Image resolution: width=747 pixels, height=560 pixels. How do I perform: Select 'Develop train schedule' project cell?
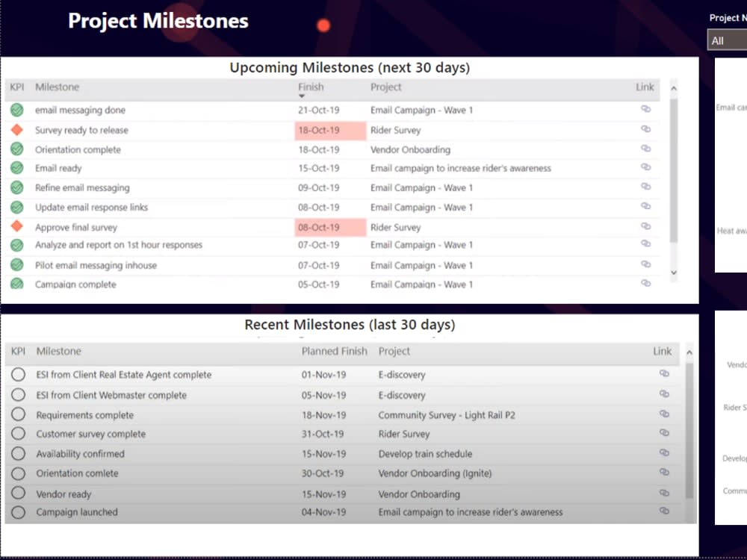click(x=426, y=454)
